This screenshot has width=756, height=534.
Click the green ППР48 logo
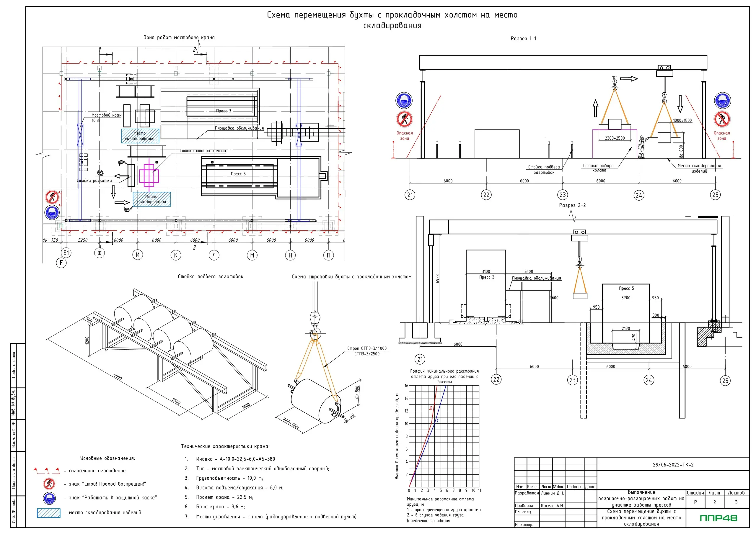coord(718,518)
